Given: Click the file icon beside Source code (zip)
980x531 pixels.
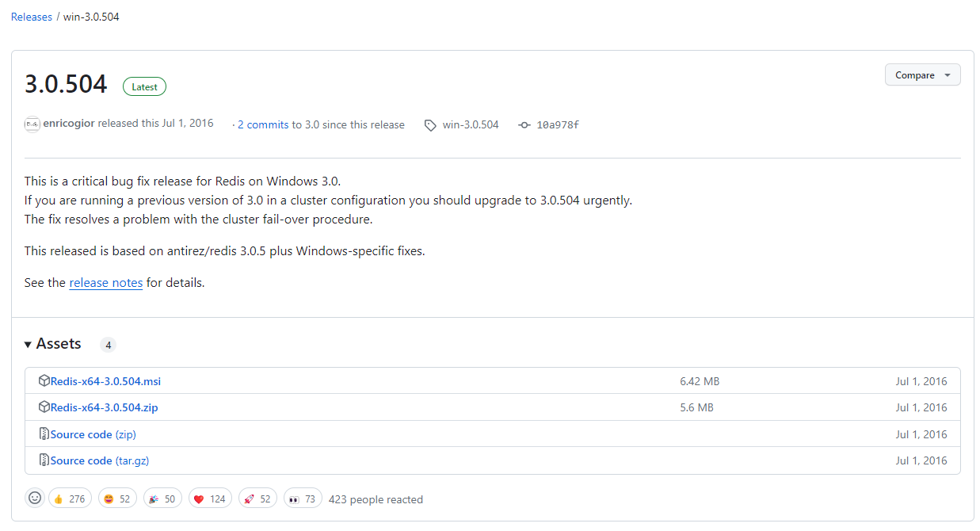Looking at the screenshot, I should point(44,434).
